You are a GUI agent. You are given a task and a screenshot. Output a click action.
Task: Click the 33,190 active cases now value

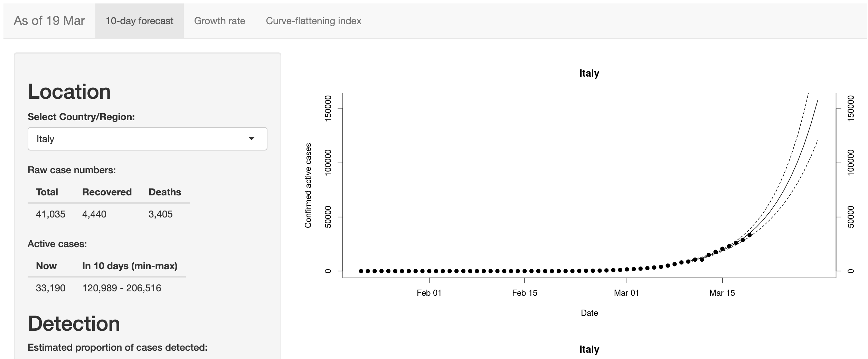pyautogui.click(x=50, y=288)
